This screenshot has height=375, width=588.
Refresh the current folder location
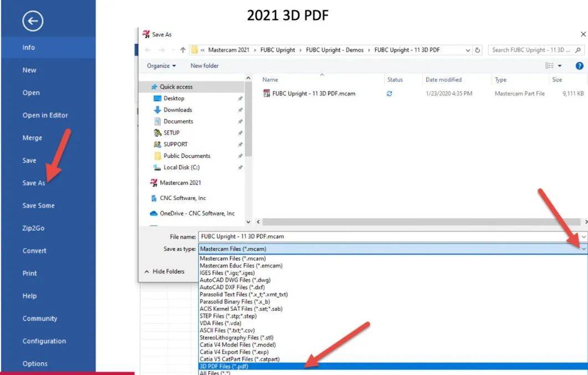pos(477,50)
